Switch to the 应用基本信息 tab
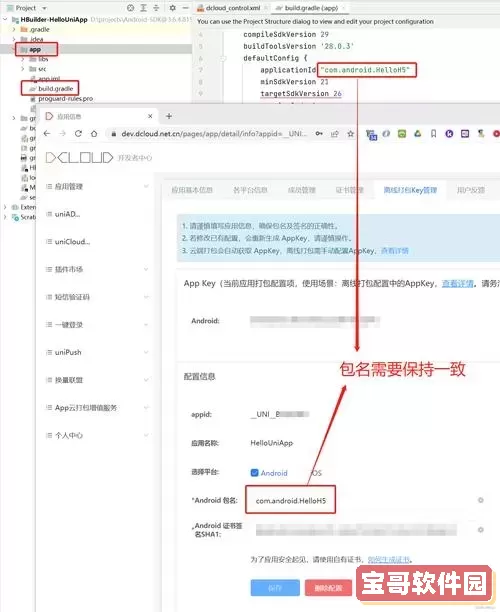The image size is (500, 612). click(x=192, y=190)
